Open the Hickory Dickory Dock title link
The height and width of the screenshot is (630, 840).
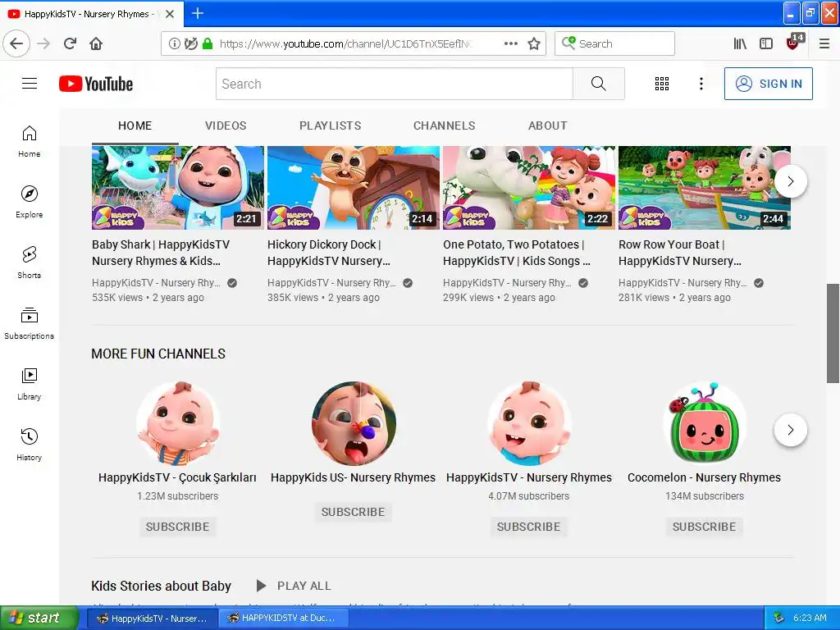[x=329, y=253]
